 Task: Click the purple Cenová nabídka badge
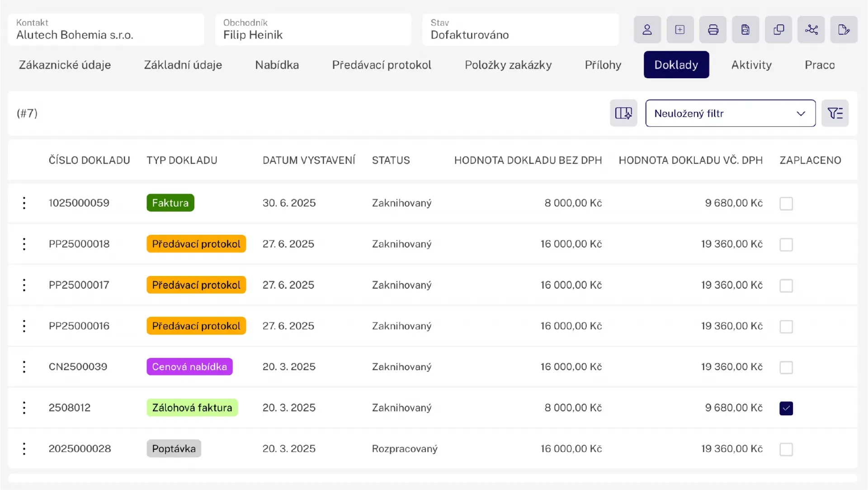(x=189, y=366)
